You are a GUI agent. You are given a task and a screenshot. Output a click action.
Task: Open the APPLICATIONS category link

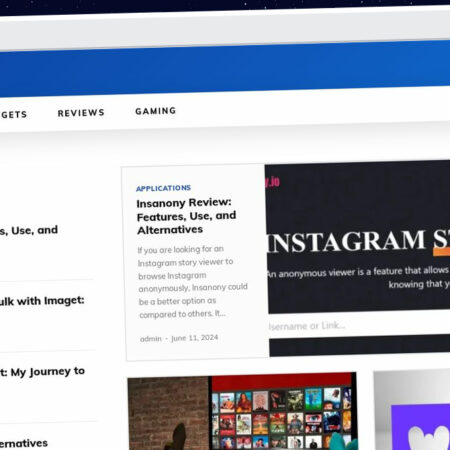click(163, 188)
